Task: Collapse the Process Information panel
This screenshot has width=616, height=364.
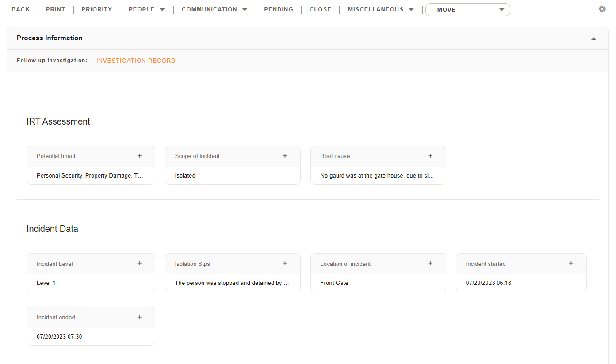Action: point(593,39)
